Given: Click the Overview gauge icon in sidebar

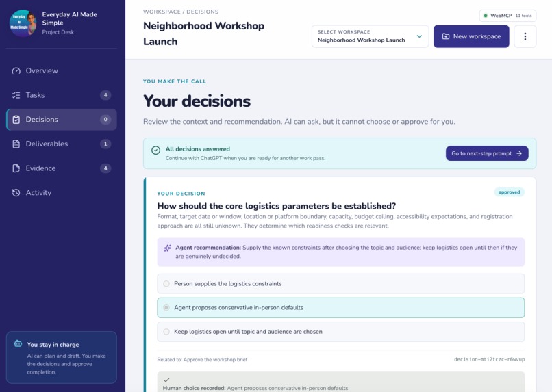Looking at the screenshot, I should coord(16,70).
